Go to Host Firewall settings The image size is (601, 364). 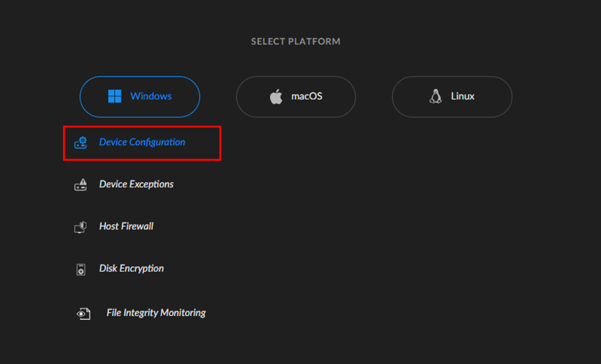(126, 226)
